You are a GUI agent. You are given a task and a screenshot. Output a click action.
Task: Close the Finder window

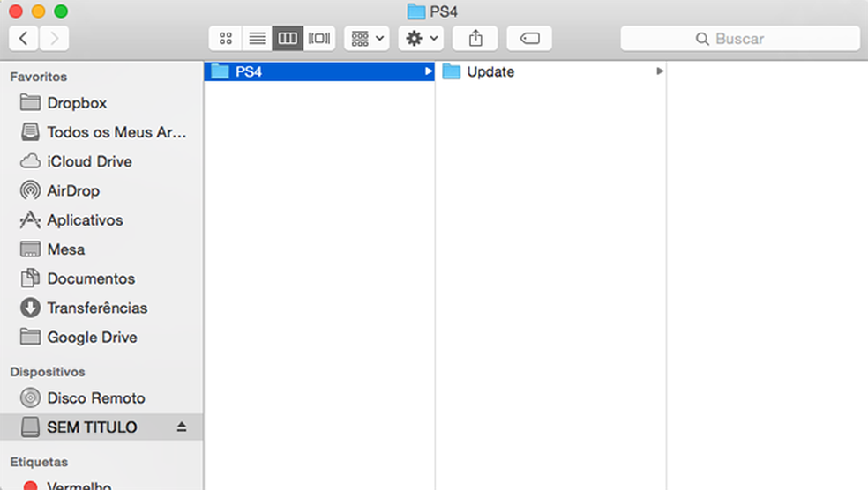(x=16, y=11)
